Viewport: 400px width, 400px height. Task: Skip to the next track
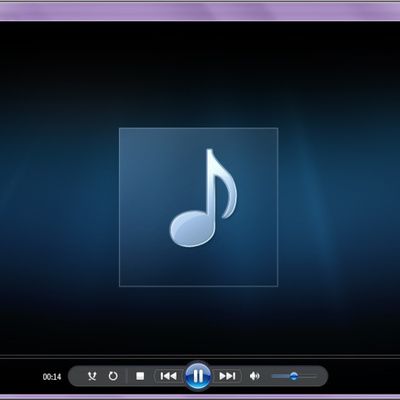point(227,376)
